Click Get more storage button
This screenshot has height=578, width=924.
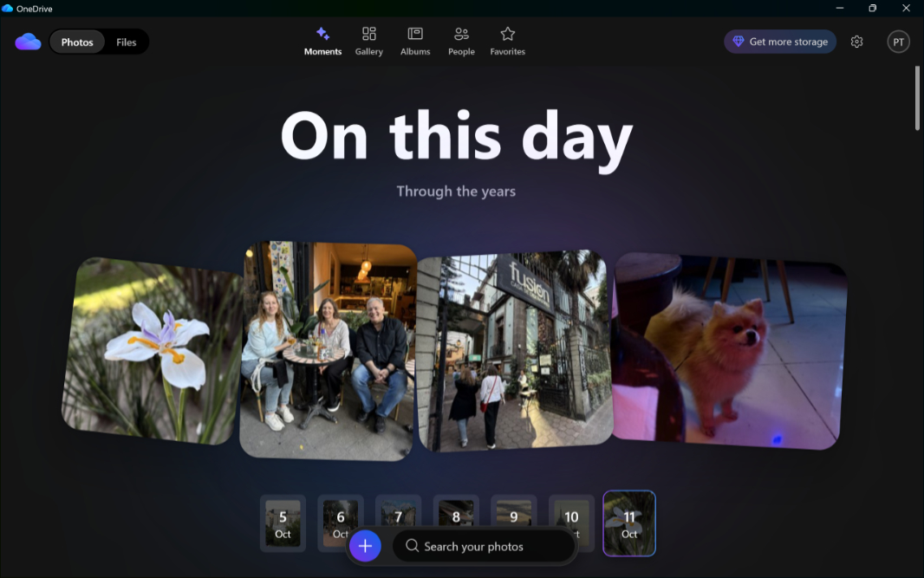click(x=780, y=42)
